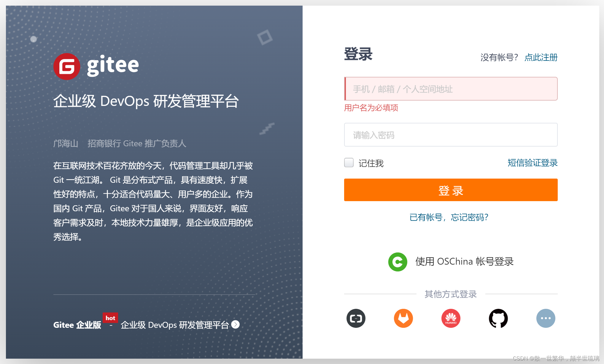Viewport: 604px width, 364px height.
Task: Click the red hot badge
Action: (110, 318)
